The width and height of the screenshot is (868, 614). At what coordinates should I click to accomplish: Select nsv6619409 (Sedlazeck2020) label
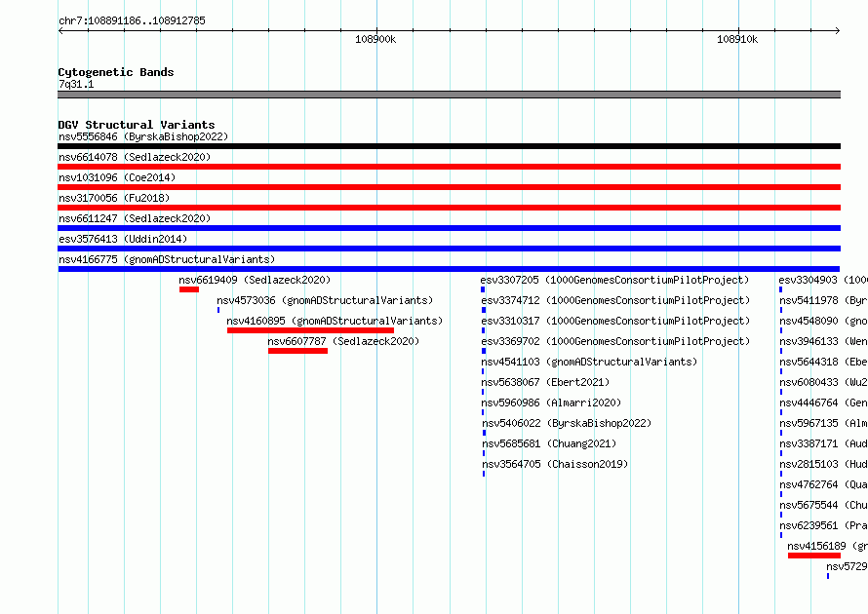pos(255,280)
